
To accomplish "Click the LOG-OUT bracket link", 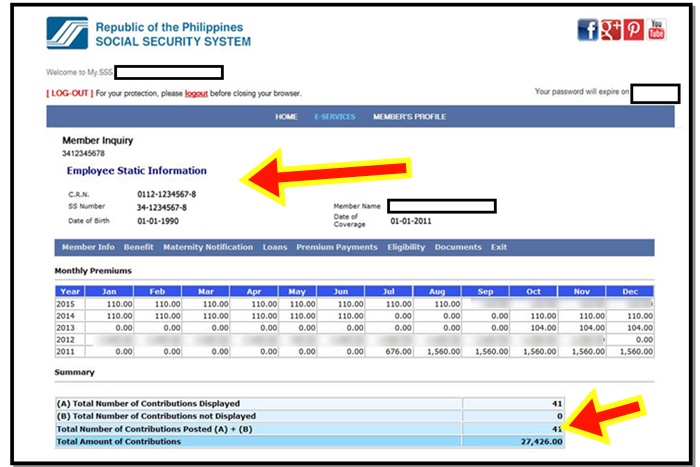I will [x=70, y=93].
